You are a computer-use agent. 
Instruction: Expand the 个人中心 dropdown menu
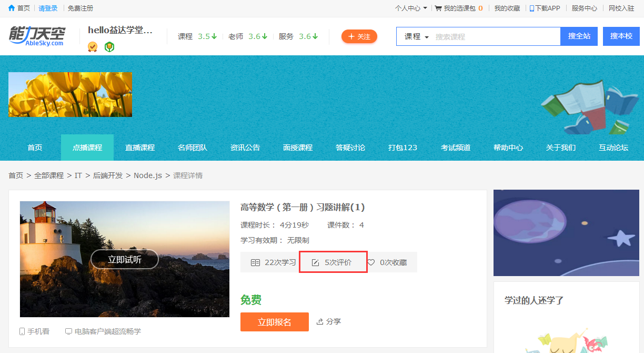coord(411,8)
